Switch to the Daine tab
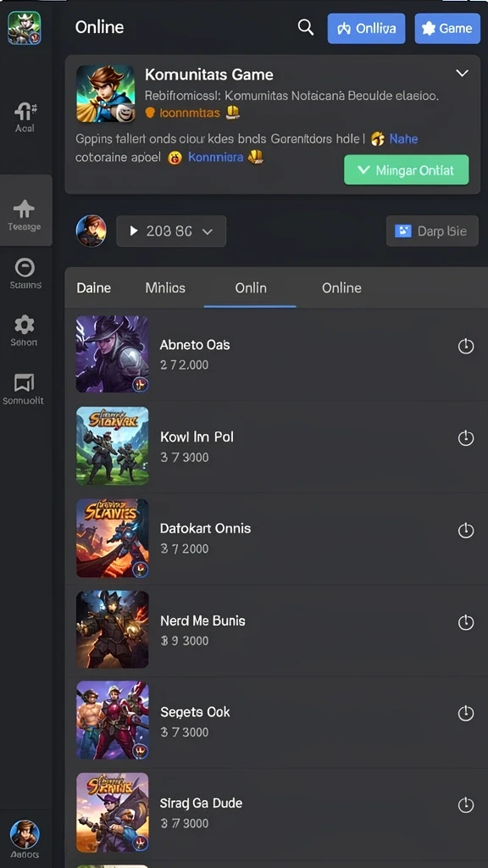Image resolution: width=488 pixels, height=868 pixels. (x=93, y=288)
